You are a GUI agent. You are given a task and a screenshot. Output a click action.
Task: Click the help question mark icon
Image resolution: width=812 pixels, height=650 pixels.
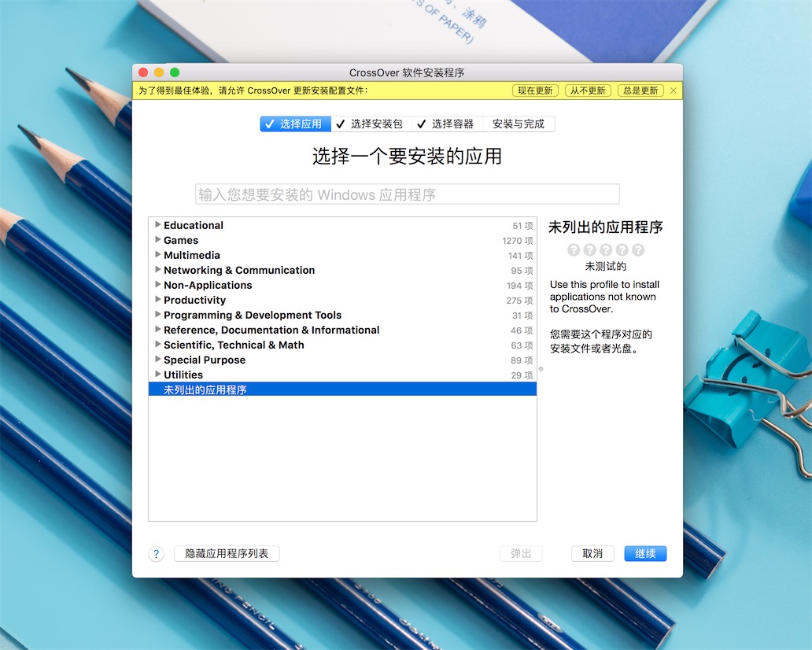(x=156, y=554)
